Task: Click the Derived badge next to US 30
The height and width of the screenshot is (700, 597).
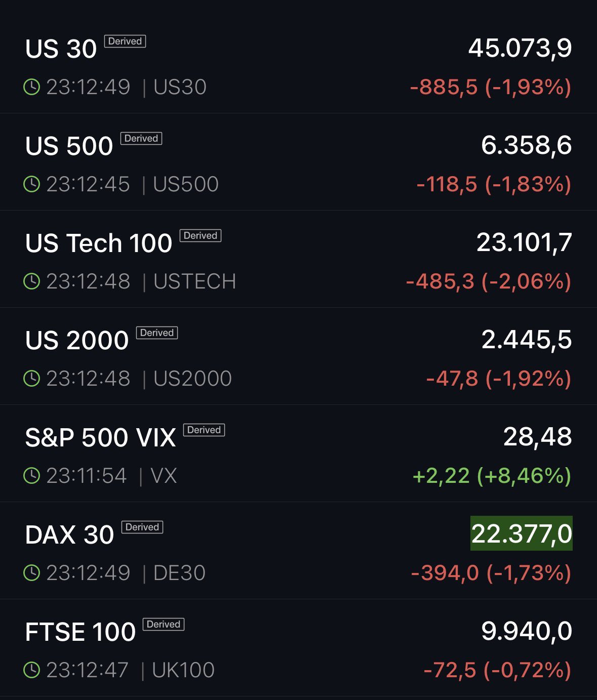Action: (125, 42)
